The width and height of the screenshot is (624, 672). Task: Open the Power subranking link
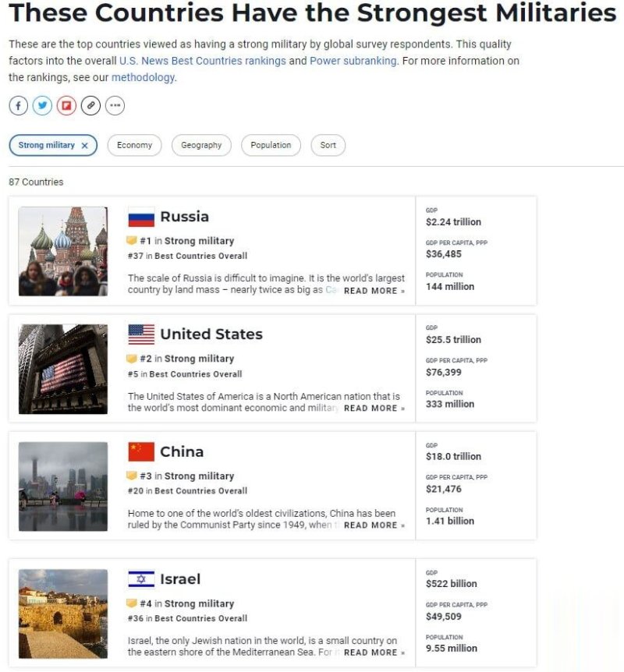pyautogui.click(x=353, y=61)
